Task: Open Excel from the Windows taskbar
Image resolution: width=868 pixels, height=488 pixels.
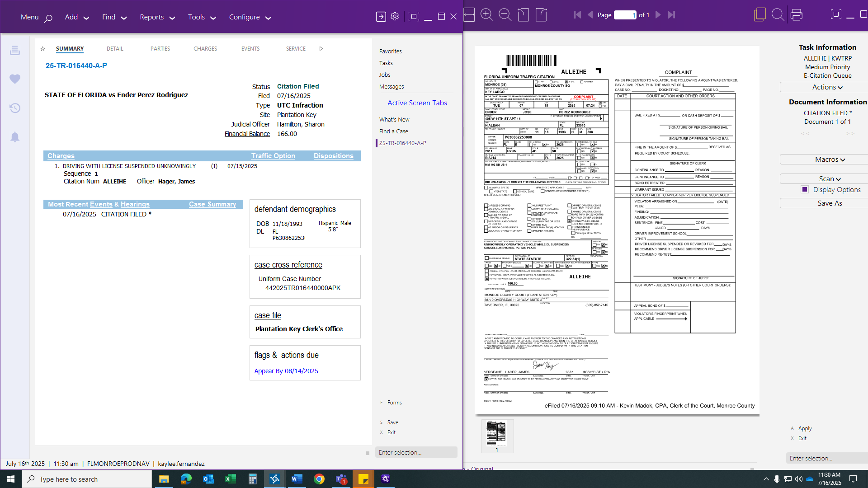Action: [231, 479]
